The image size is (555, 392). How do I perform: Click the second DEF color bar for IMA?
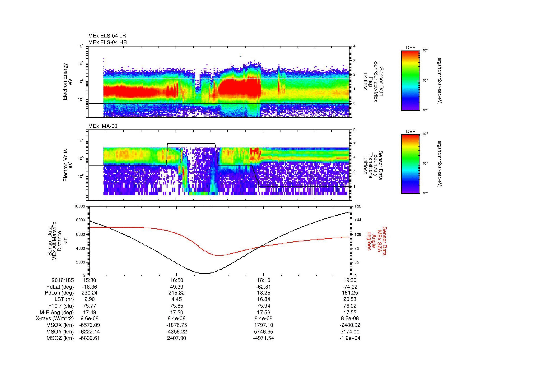(x=410, y=164)
